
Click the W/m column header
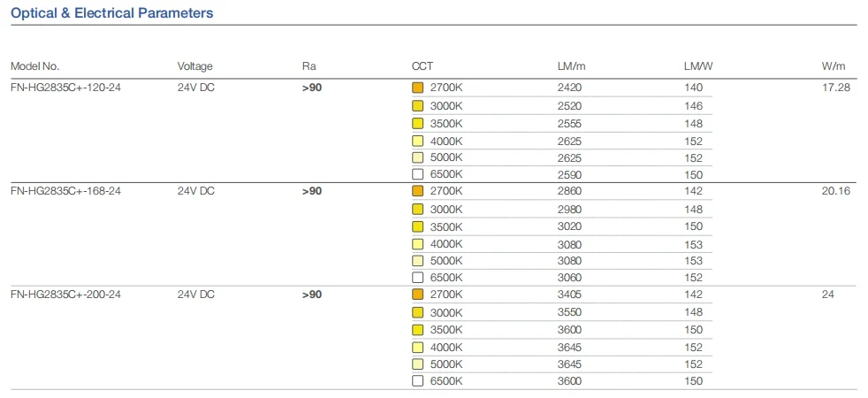[x=834, y=66]
